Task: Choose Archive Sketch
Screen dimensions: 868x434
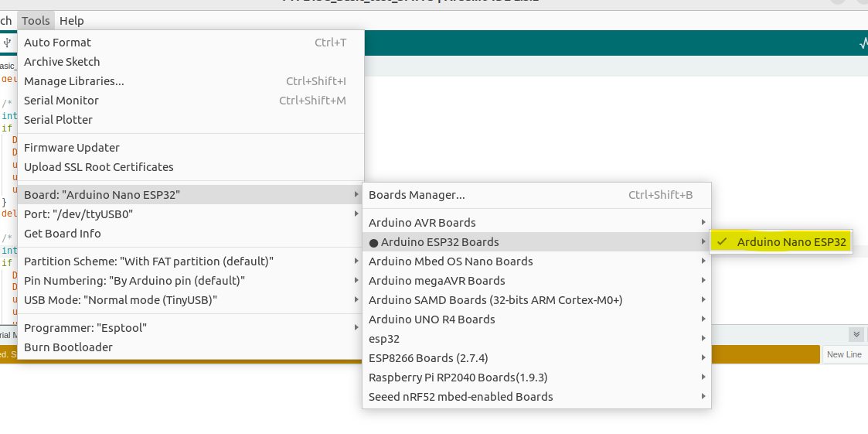Action: click(191, 62)
